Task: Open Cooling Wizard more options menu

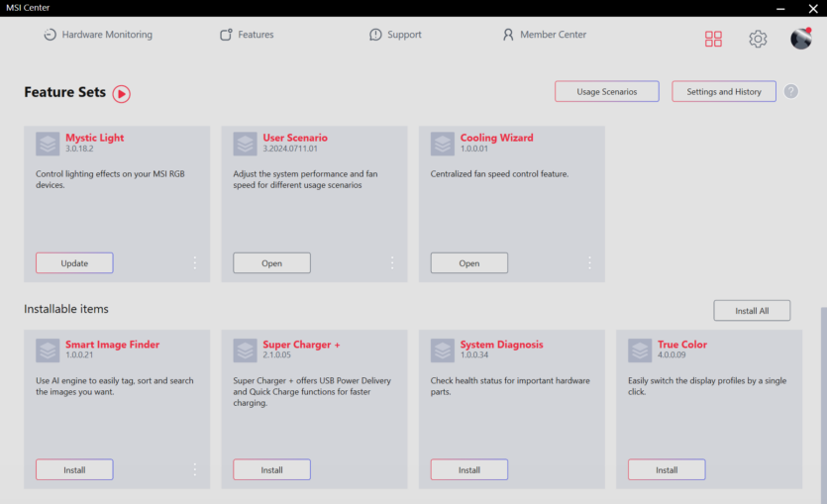Action: [x=589, y=262]
